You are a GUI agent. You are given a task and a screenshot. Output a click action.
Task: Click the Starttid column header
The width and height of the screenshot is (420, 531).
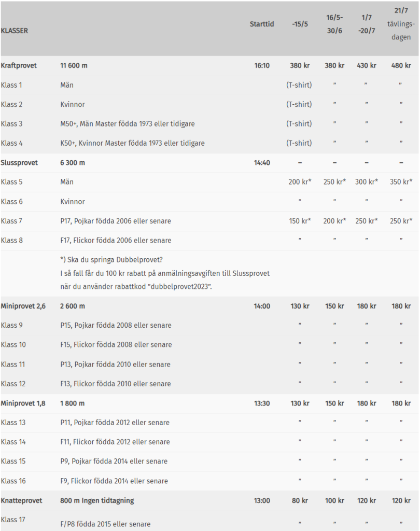pos(261,24)
